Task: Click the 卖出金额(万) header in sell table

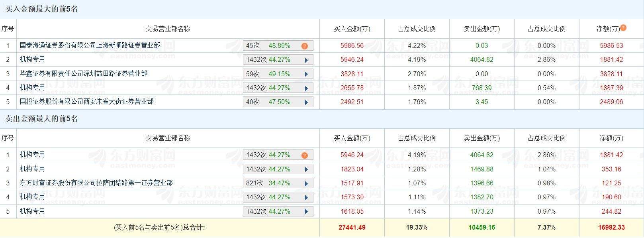Action: [x=482, y=138]
